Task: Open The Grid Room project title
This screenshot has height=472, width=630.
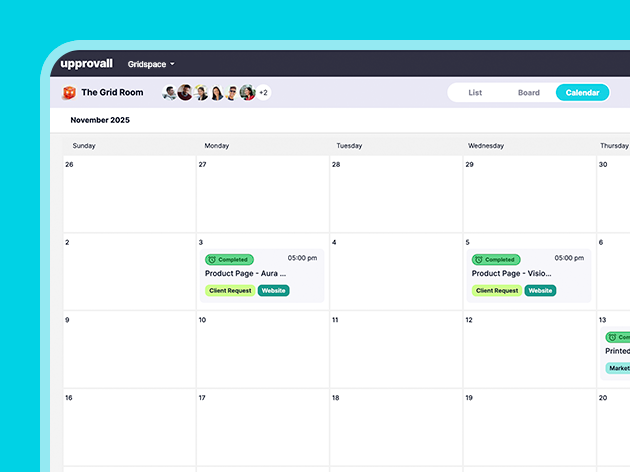Action: click(112, 92)
